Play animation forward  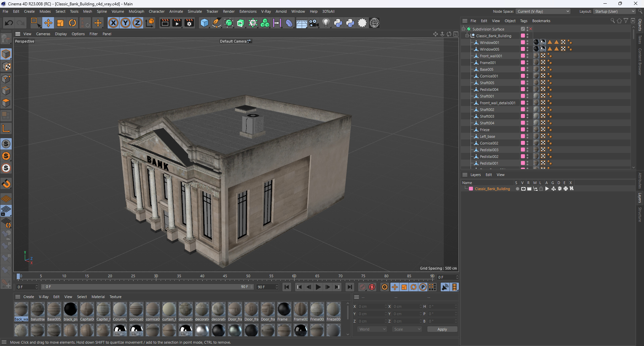pyautogui.click(x=318, y=287)
